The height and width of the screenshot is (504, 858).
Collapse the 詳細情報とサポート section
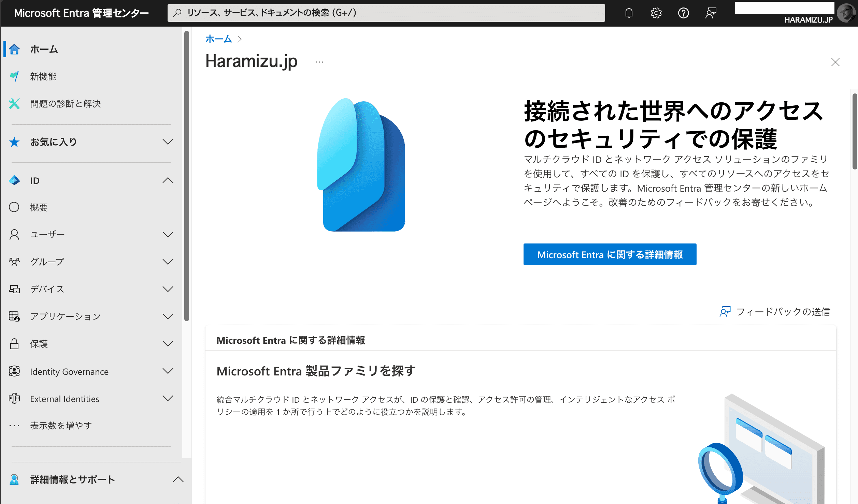178,479
